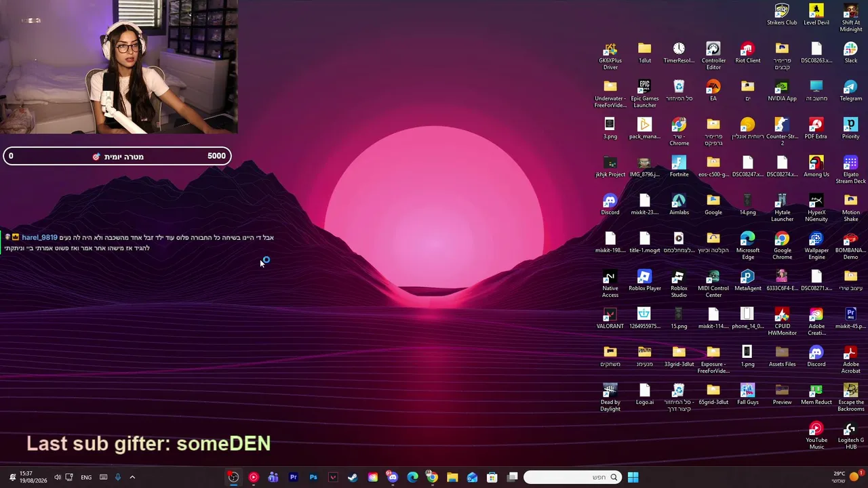Launch Fortnite from the desktop
868x488 pixels.
coord(679,166)
